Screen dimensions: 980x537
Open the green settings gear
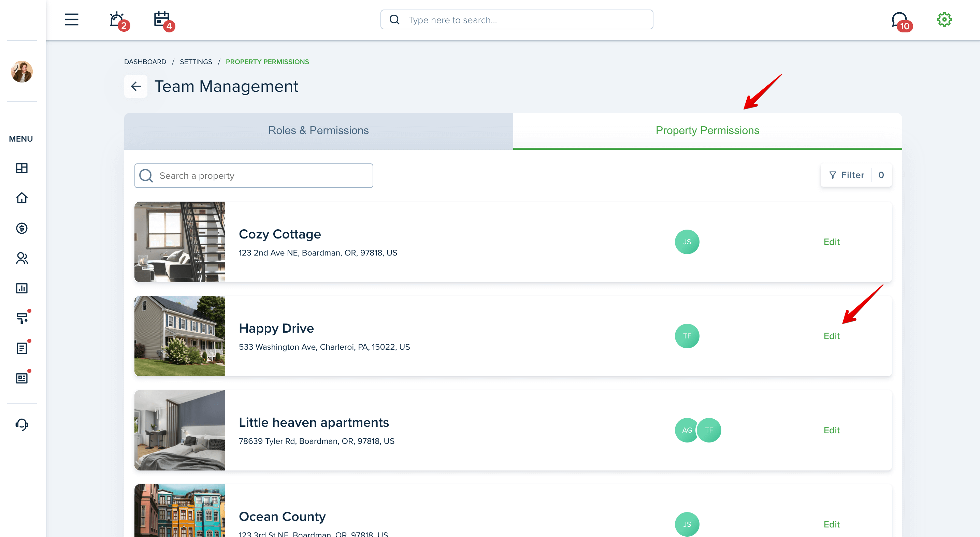coord(944,19)
